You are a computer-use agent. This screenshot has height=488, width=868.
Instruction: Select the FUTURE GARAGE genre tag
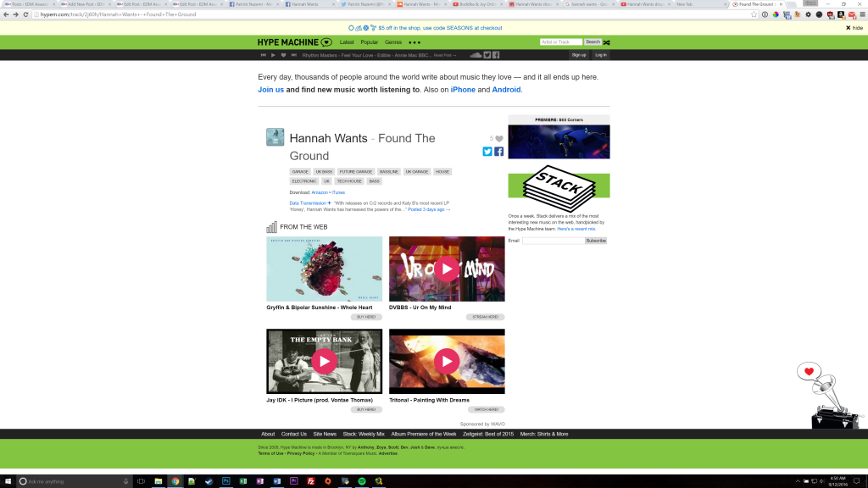355,172
